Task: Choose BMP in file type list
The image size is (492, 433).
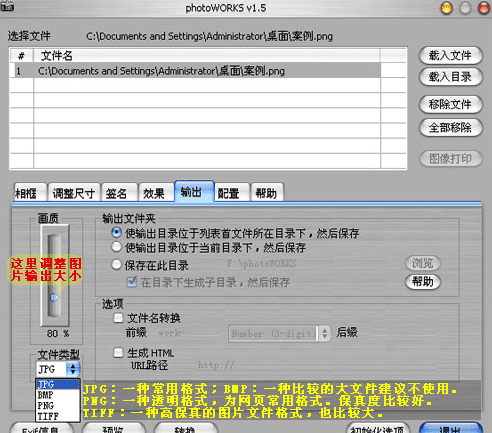Action: click(x=58, y=395)
